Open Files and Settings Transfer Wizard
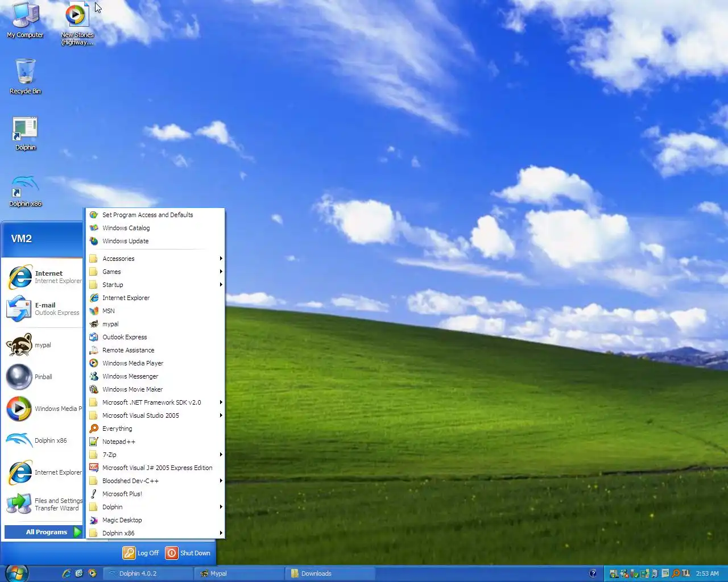This screenshot has width=728, height=582. pyautogui.click(x=43, y=504)
